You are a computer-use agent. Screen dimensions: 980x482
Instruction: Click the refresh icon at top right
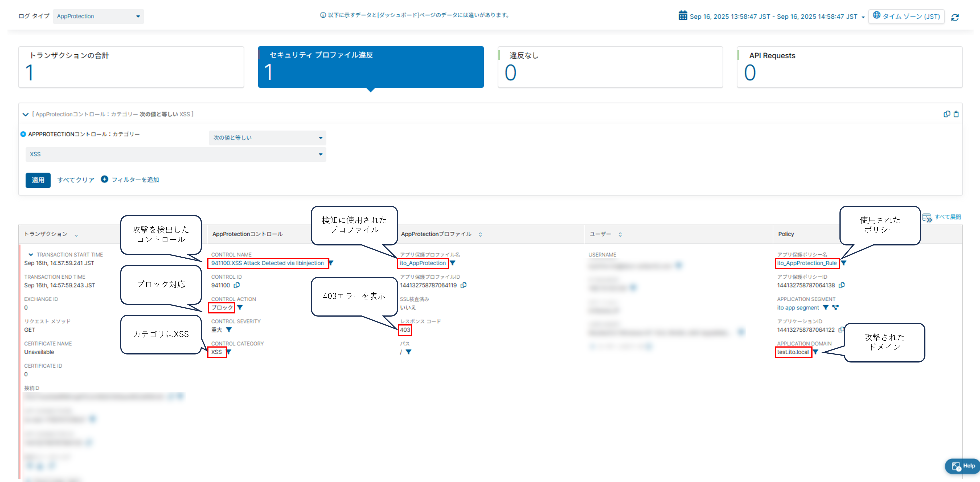click(x=955, y=18)
